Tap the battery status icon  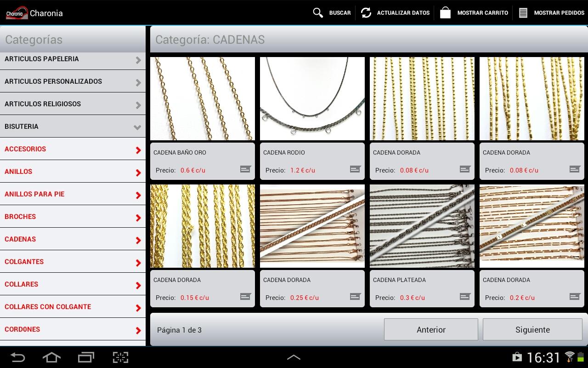click(x=581, y=356)
